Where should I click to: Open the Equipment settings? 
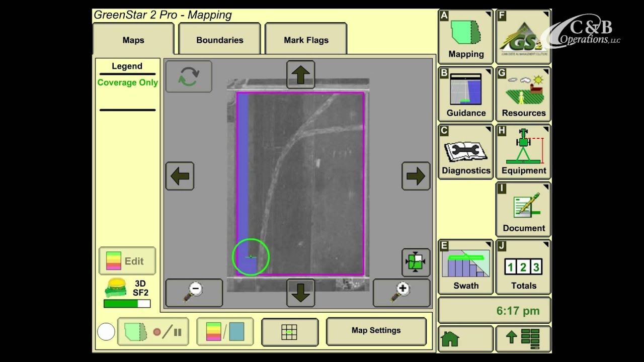[523, 152]
